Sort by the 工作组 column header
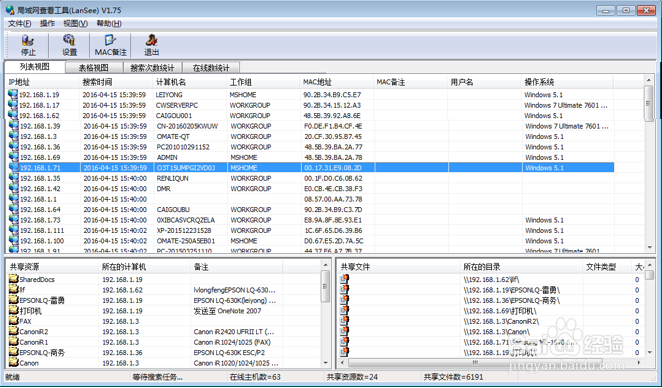This screenshot has width=662, height=388. tap(263, 82)
